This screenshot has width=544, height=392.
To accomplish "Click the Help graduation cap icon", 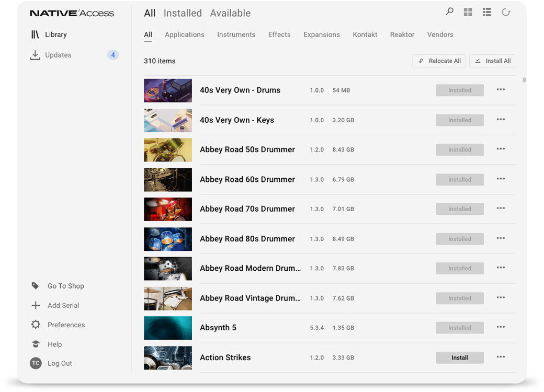I will click(x=36, y=344).
